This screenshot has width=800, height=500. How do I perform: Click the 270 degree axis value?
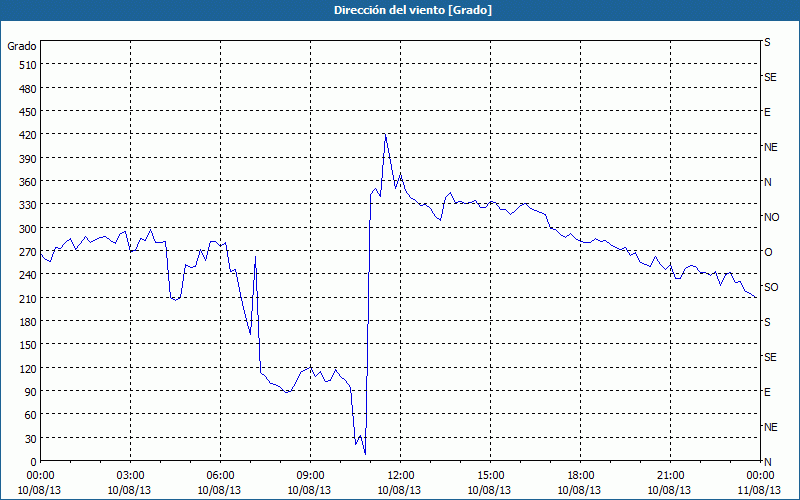tap(28, 252)
